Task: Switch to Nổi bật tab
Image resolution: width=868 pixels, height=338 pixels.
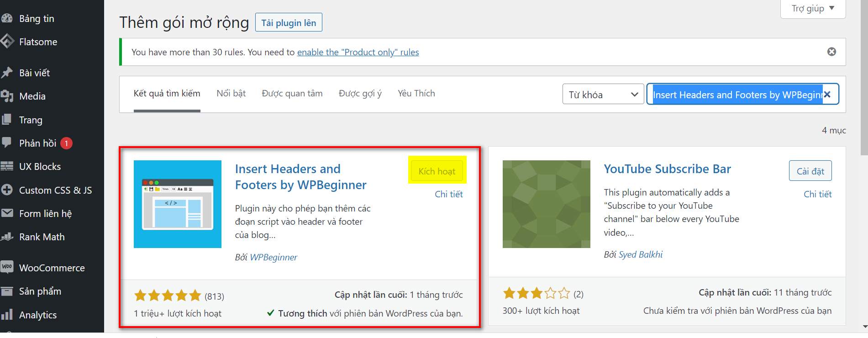Action: (x=231, y=94)
